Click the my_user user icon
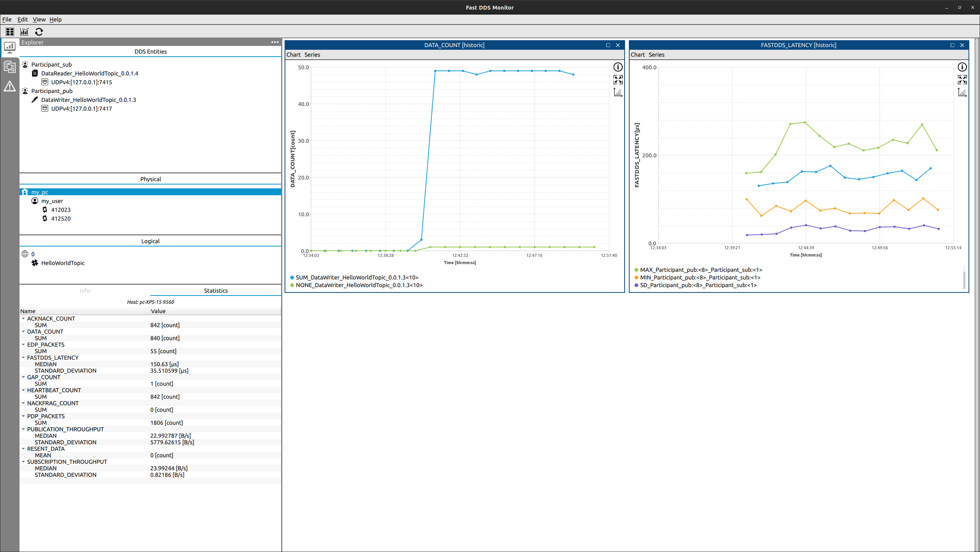 point(35,201)
